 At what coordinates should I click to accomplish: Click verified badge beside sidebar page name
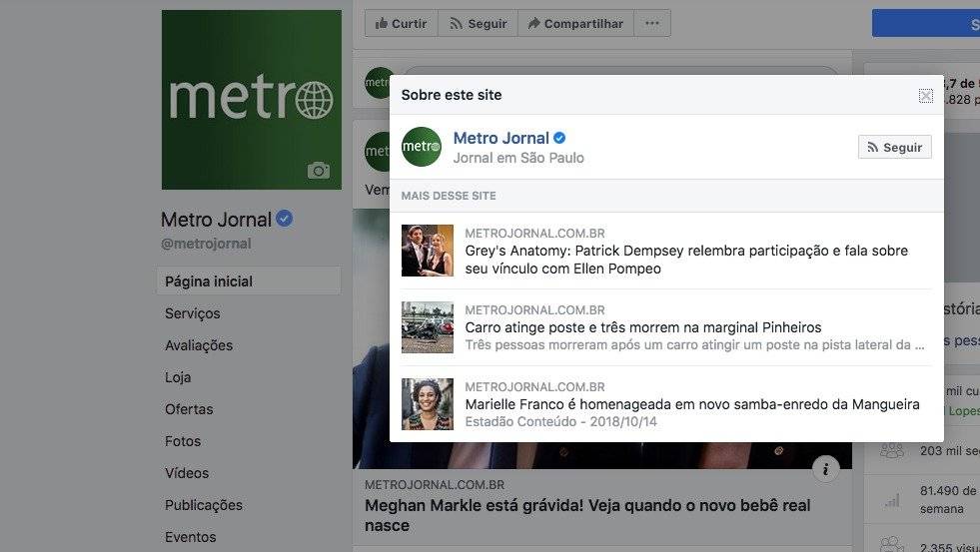pyautogui.click(x=285, y=219)
